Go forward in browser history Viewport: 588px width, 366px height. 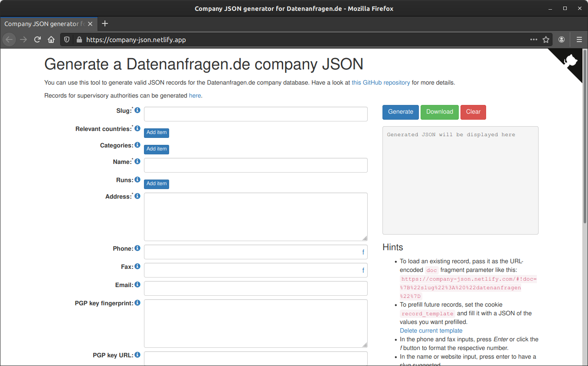coord(23,39)
